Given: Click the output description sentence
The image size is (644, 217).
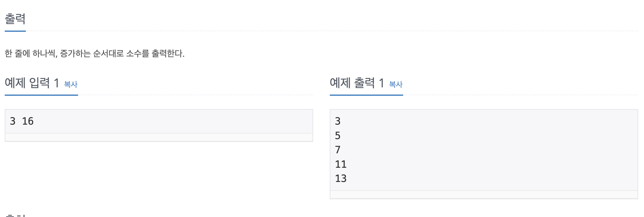Looking at the screenshot, I should point(94,53).
